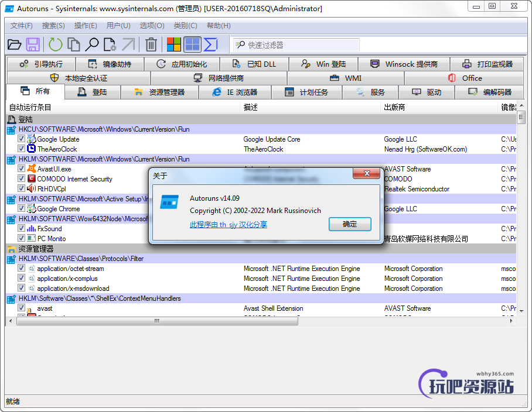Viewport: 532px width, 412px height.
Task: Disable RtHDVCpl autorun checkbox
Action: click(21, 188)
